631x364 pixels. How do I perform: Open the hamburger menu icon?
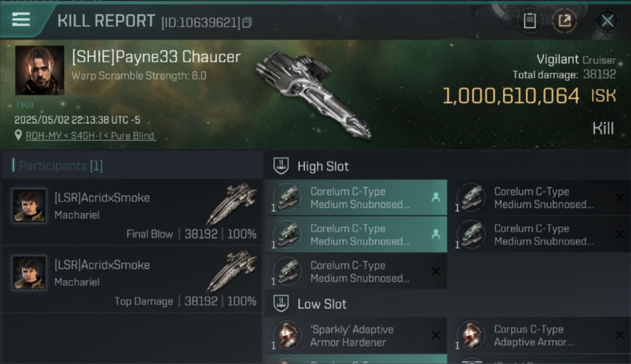[x=21, y=19]
